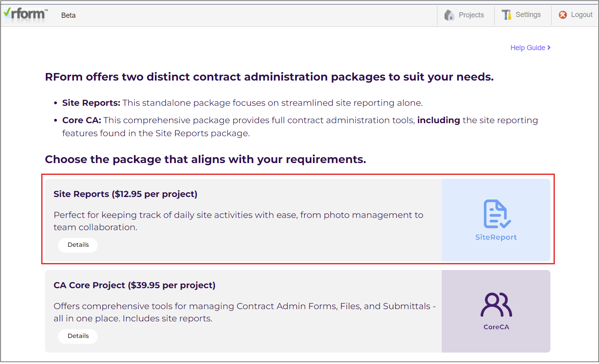This screenshot has height=364, width=599.
Task: Click the Projects house icon
Action: [x=449, y=15]
